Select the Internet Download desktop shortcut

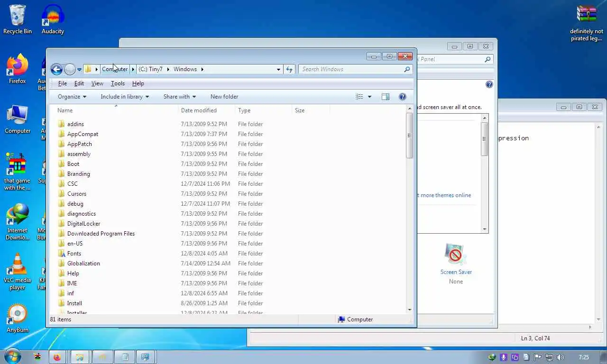pyautogui.click(x=18, y=222)
